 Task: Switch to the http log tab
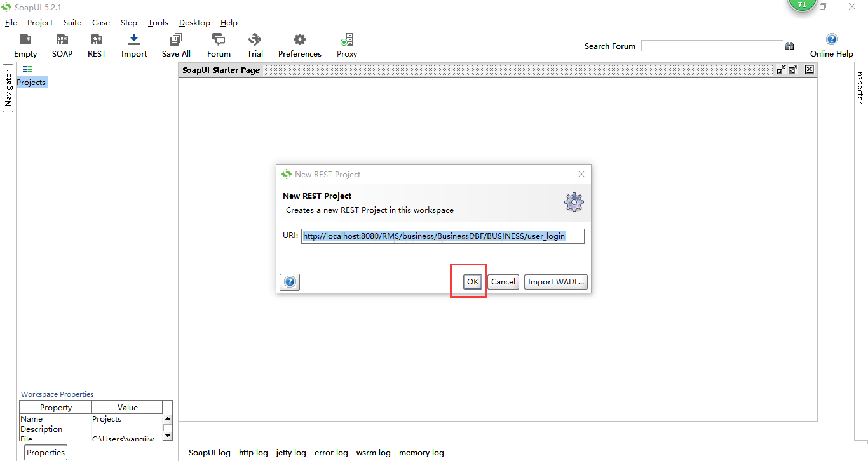[254, 453]
